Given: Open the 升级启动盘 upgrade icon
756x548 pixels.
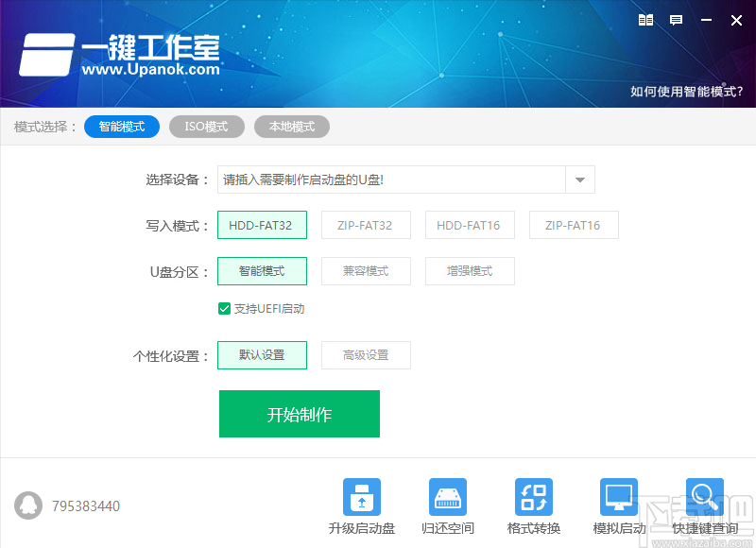Looking at the screenshot, I should tap(362, 497).
